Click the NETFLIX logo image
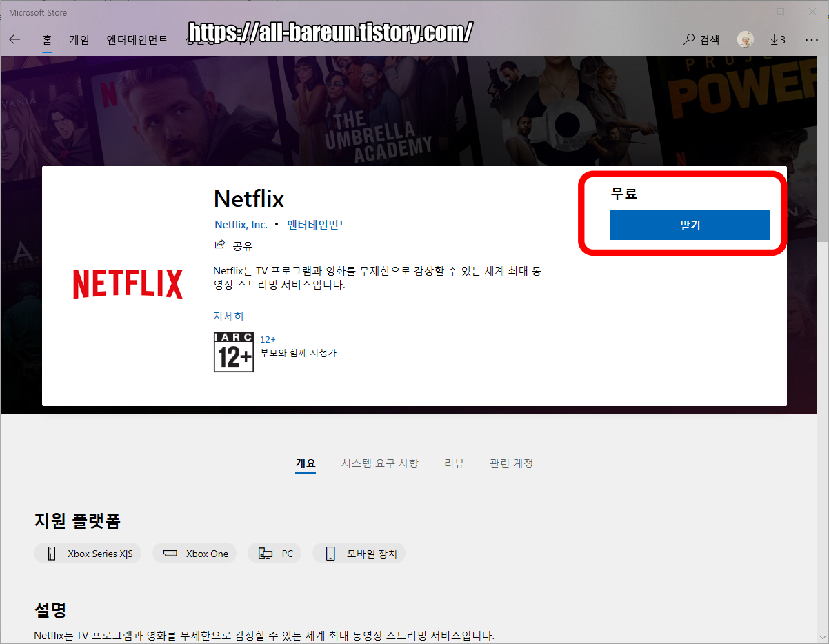Viewport: 829px width, 644px height. tap(128, 284)
